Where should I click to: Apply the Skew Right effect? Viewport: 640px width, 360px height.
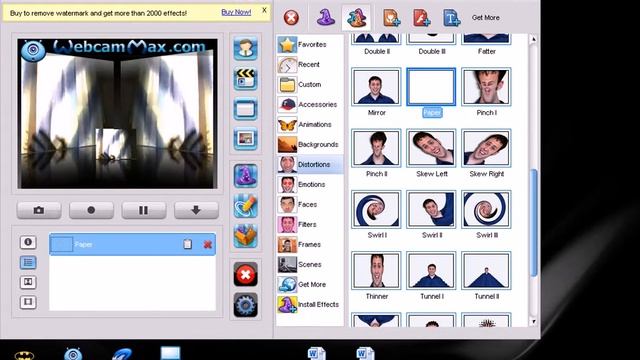(486, 148)
